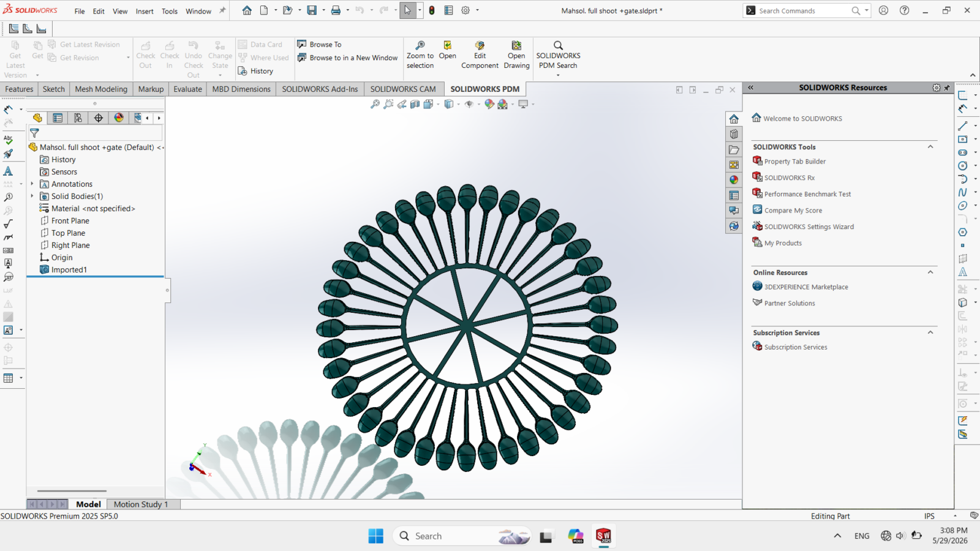Switch to the Evaluate tab

[187, 89]
